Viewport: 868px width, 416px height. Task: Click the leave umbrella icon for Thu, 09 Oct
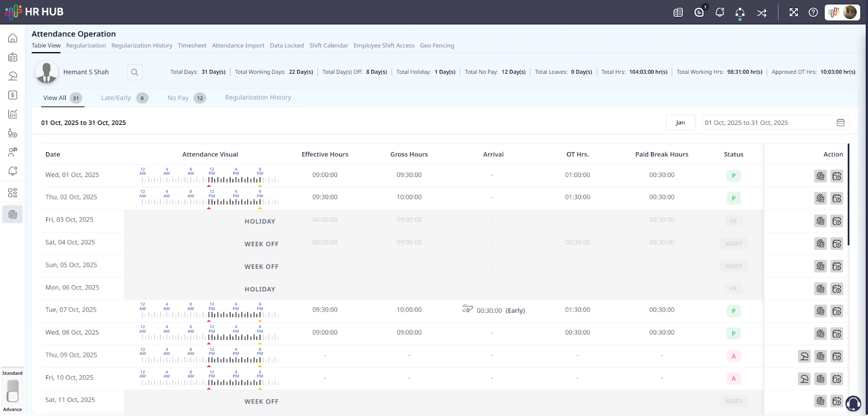coord(804,356)
